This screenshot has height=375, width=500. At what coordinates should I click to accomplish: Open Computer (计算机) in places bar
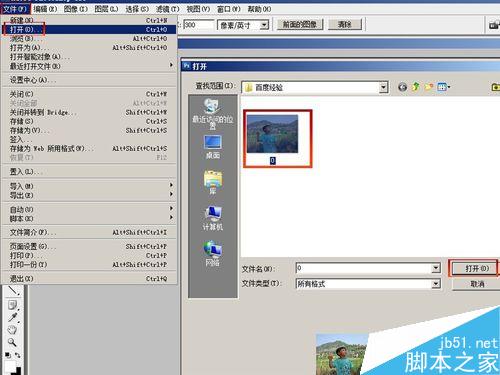click(x=213, y=218)
